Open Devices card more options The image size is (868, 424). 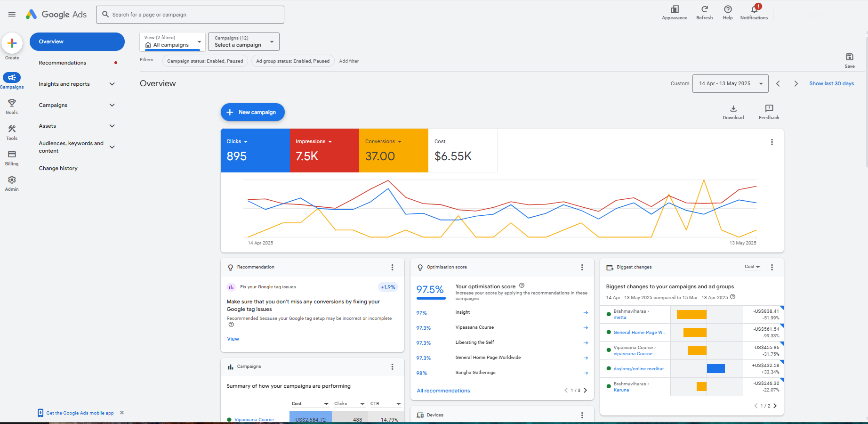[x=582, y=415]
